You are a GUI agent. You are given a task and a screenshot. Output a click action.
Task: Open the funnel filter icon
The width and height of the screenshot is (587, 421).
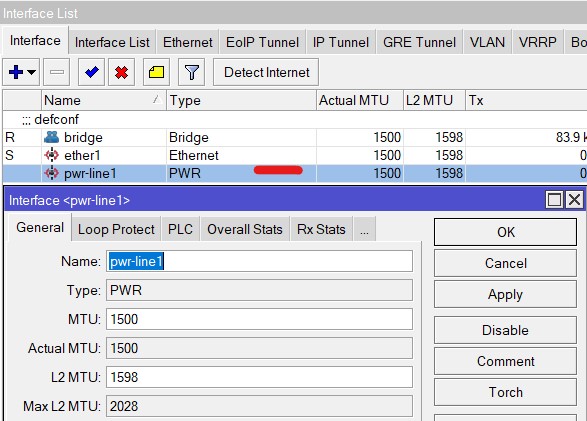pyautogui.click(x=191, y=72)
